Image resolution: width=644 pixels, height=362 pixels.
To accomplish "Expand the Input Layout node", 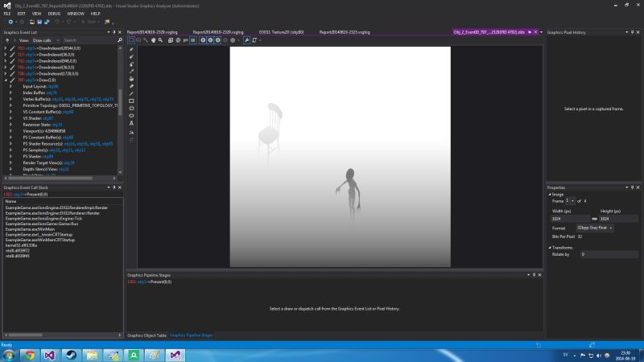I will pyautogui.click(x=10, y=87).
